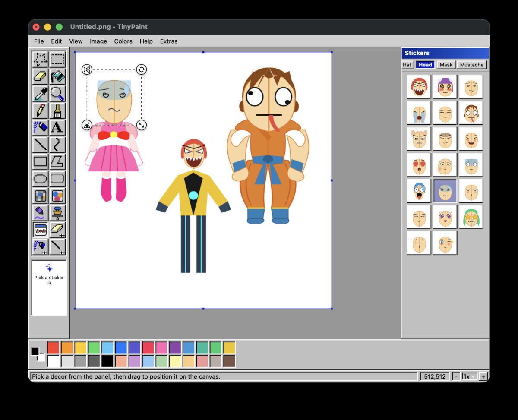Screen dimensions: 518x420
Task: Open the File menu
Action: click(x=39, y=41)
